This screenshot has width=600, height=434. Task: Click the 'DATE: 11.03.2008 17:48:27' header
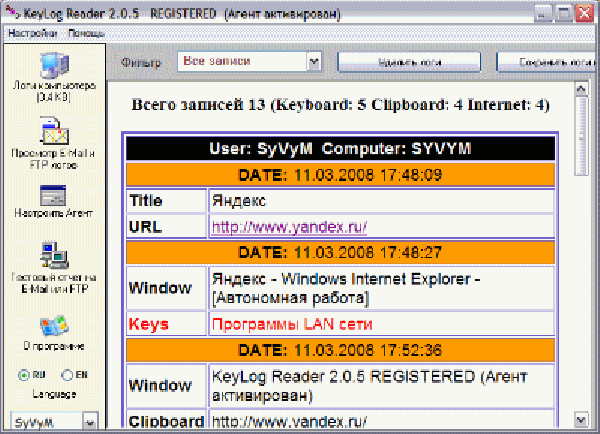coord(340,252)
